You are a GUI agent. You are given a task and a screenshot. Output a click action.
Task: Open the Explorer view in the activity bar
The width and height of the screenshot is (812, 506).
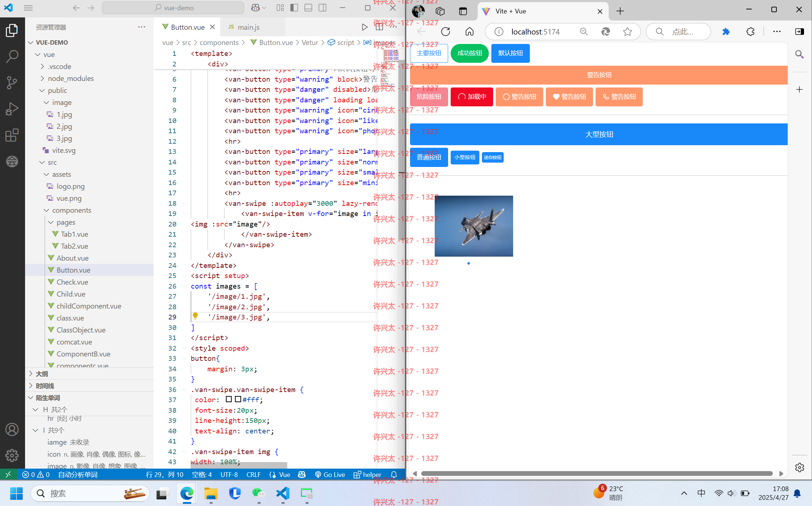(x=12, y=30)
